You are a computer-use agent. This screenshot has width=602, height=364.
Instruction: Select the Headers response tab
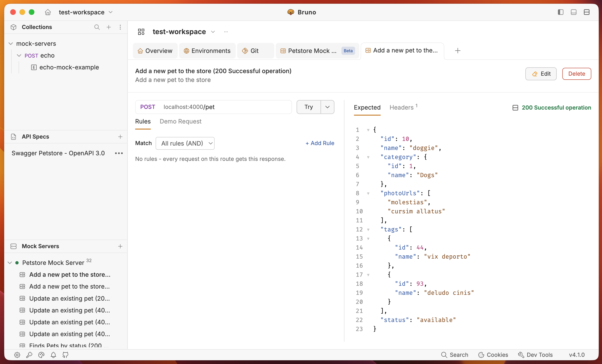[x=403, y=107]
